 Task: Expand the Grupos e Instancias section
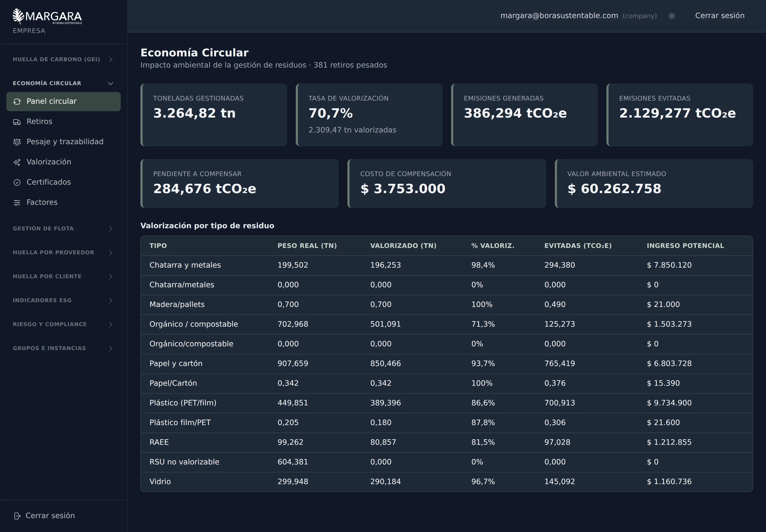(x=63, y=348)
